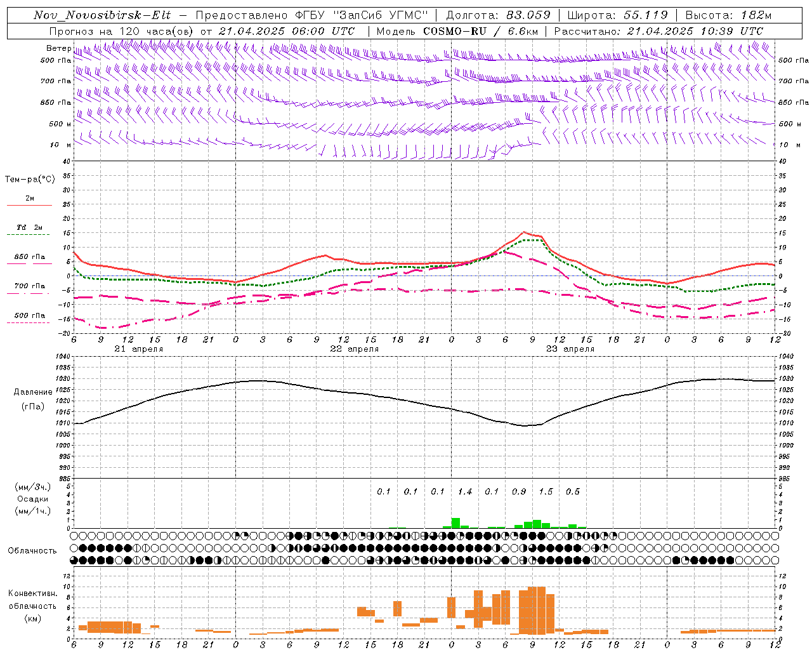
Task: Click the dashed line sample under Td 2м
Action: click(29, 234)
